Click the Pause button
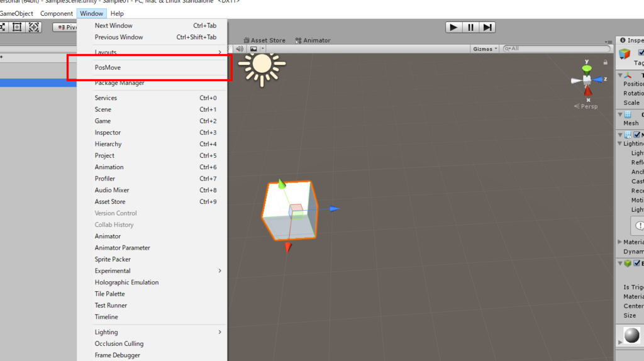The height and width of the screenshot is (361, 644). (470, 27)
